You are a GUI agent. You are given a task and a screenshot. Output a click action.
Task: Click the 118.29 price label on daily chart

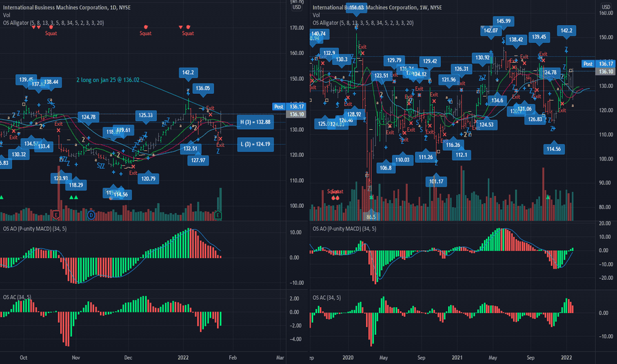click(76, 185)
